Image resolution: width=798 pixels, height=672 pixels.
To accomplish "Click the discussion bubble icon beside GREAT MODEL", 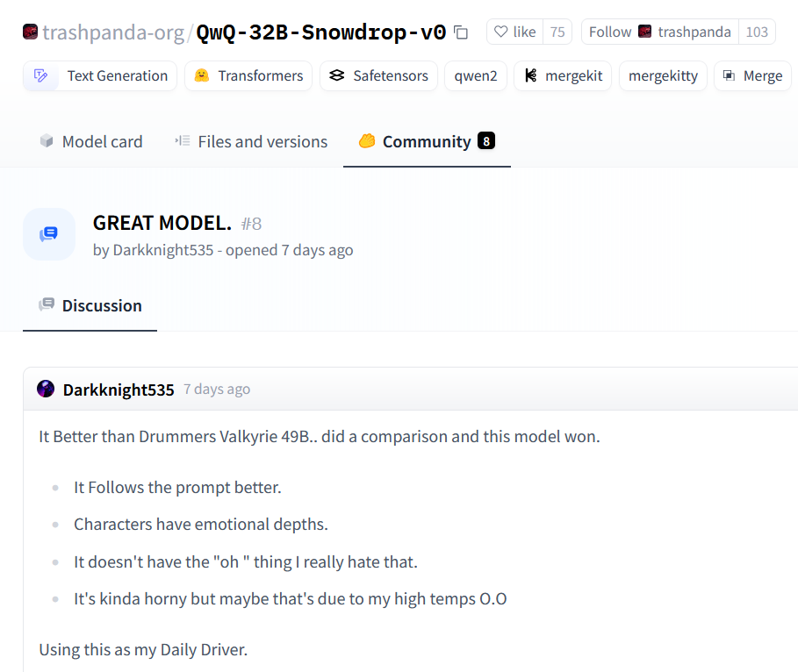I will coord(49,234).
